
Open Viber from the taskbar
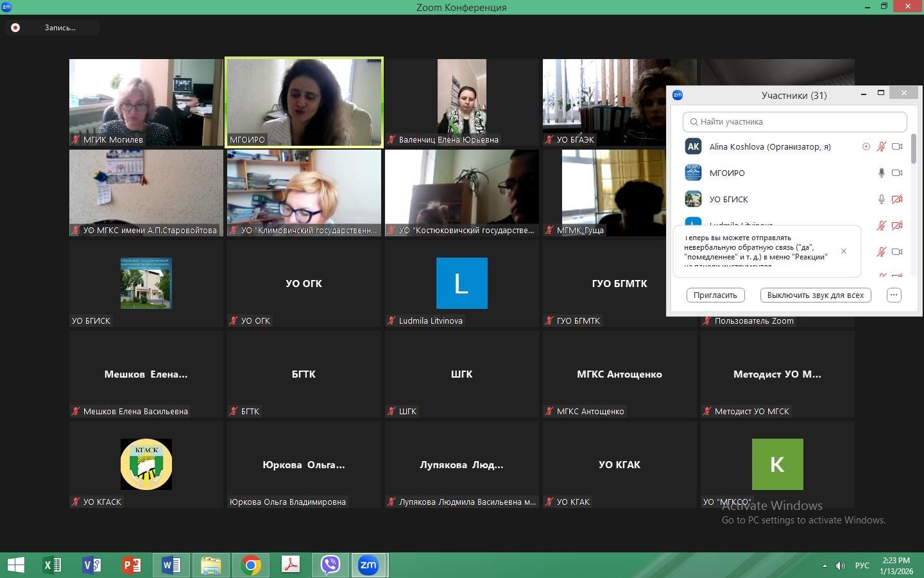(x=330, y=565)
